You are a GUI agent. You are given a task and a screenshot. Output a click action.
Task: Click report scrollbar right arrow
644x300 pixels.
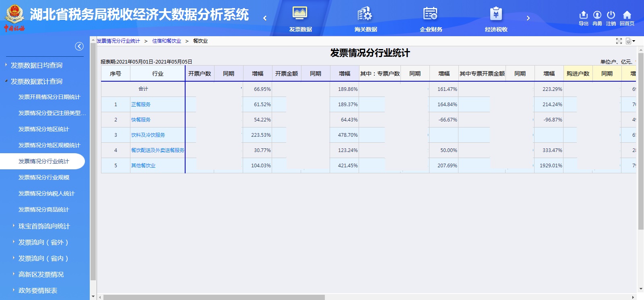633,297
